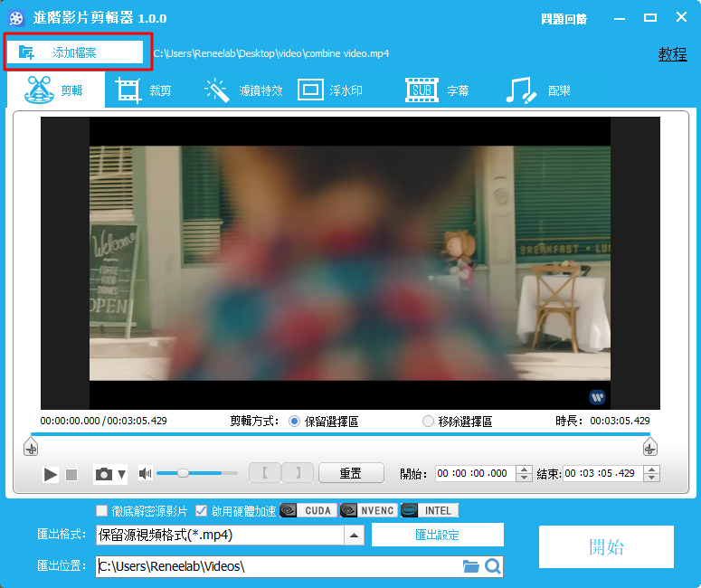
Task: Click the 開始 start time field
Action: click(475, 473)
